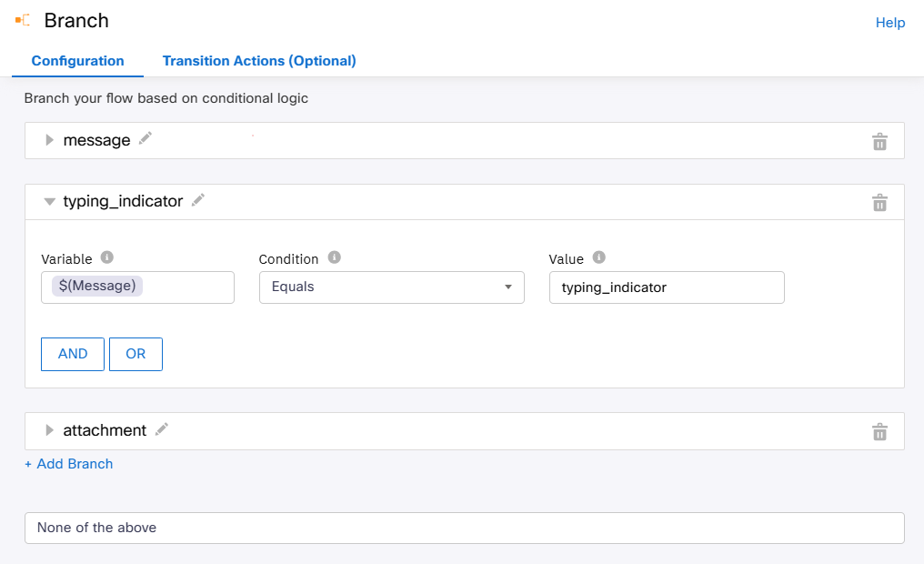The image size is (924, 564).
Task: Delete the typing_indicator branch via trash icon
Action: pos(879,203)
